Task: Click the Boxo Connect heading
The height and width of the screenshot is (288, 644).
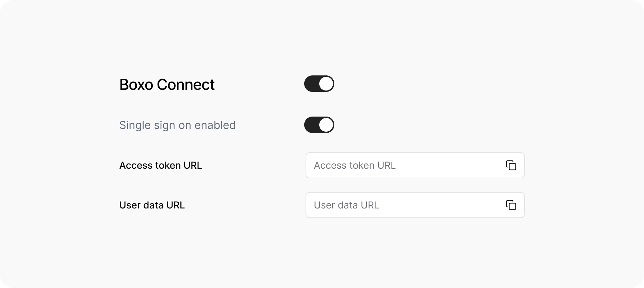Action: (167, 85)
